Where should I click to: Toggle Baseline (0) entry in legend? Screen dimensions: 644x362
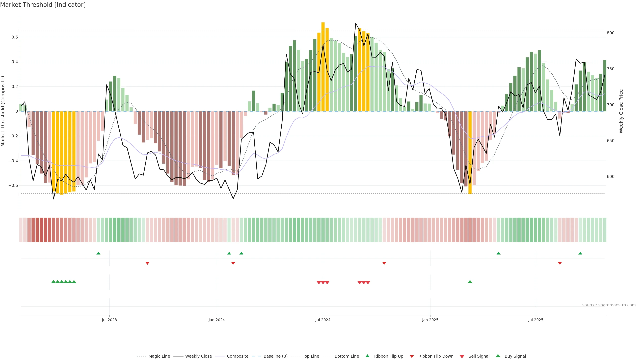(276, 356)
